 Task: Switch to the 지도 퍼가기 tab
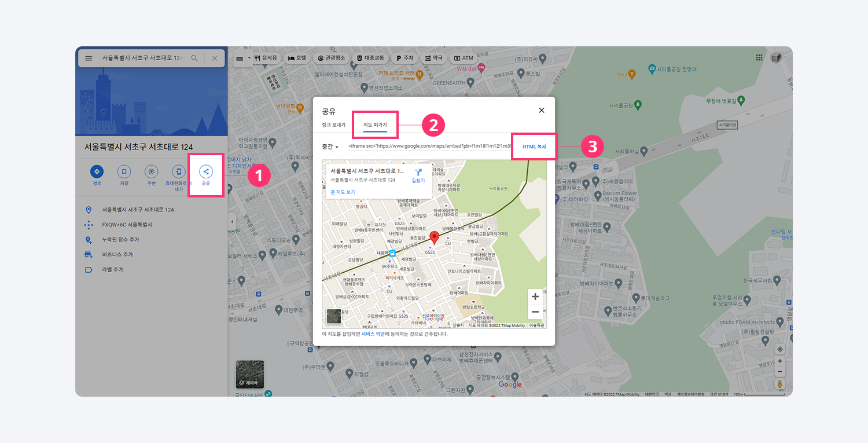pyautogui.click(x=375, y=125)
